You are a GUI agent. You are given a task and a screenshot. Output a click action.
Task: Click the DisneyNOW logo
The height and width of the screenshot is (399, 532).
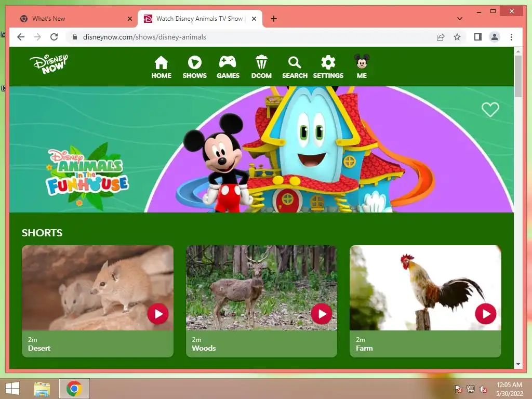pyautogui.click(x=49, y=63)
